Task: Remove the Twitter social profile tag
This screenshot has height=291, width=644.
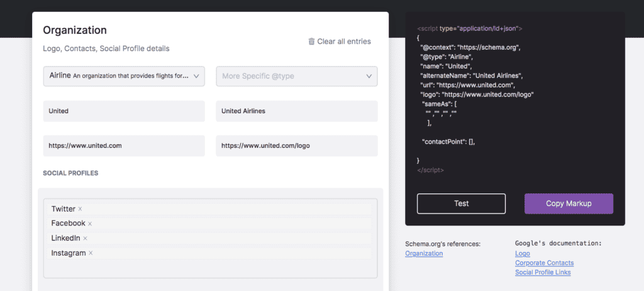Action: click(x=80, y=209)
